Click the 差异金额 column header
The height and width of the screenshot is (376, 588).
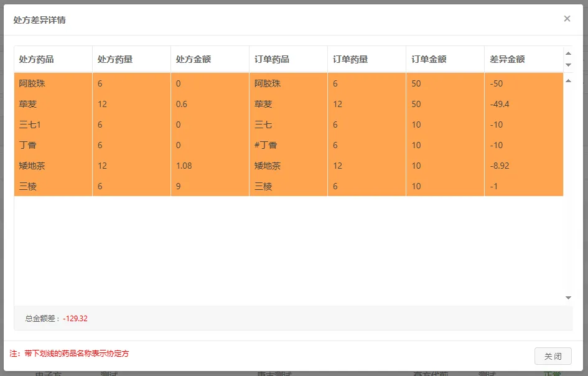(x=507, y=59)
